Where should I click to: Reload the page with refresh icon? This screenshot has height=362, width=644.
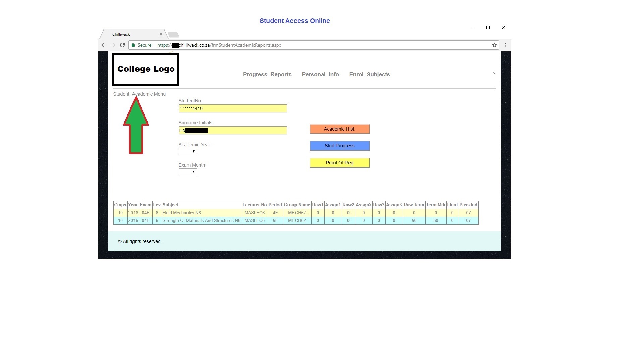click(122, 45)
